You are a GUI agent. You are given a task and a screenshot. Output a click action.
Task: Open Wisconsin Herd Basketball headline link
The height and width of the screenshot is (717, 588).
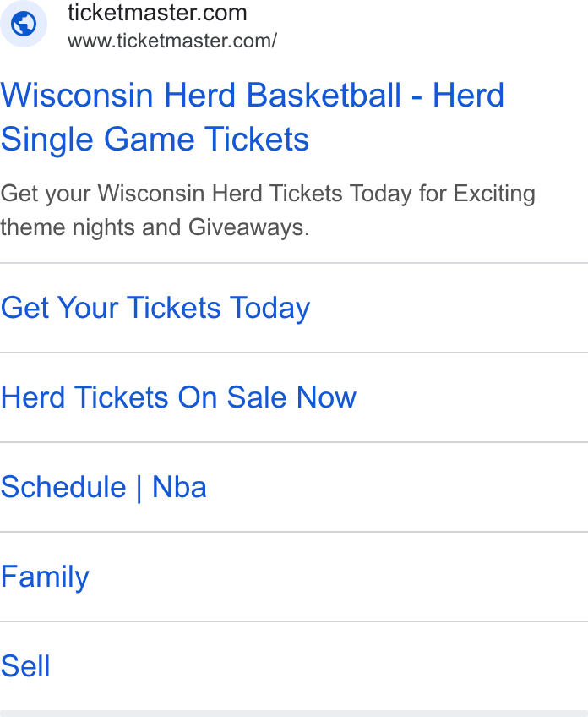(253, 117)
